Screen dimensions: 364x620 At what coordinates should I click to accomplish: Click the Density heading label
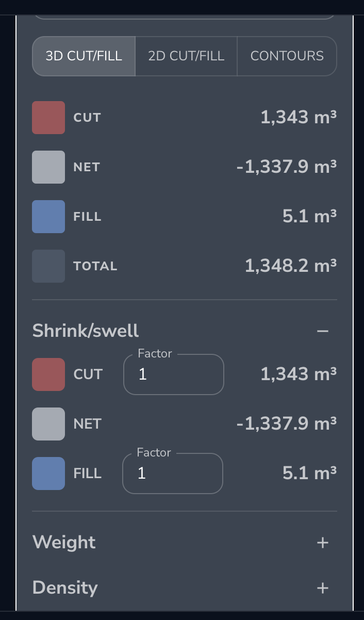coord(64,587)
